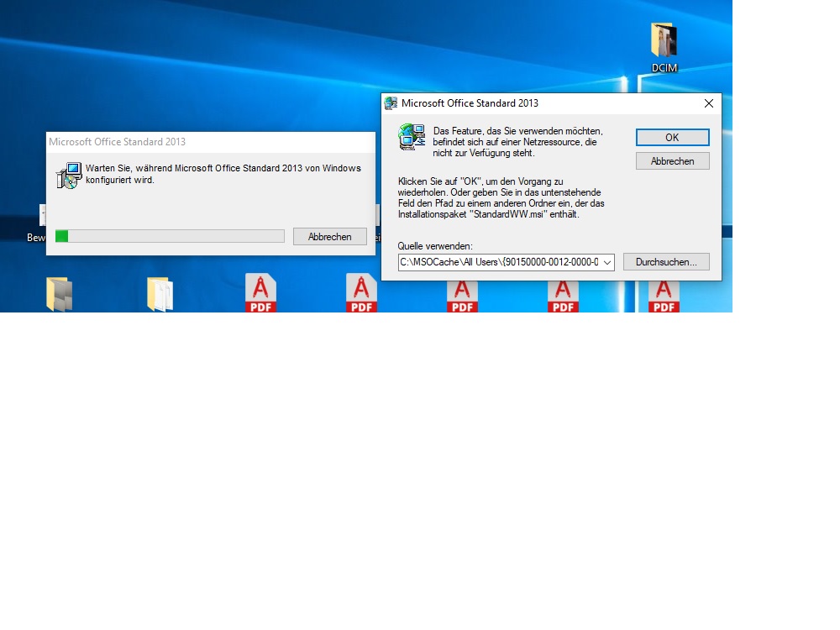Click the network resource icon in the dialog
The width and height of the screenshot is (840, 630).
tap(412, 137)
